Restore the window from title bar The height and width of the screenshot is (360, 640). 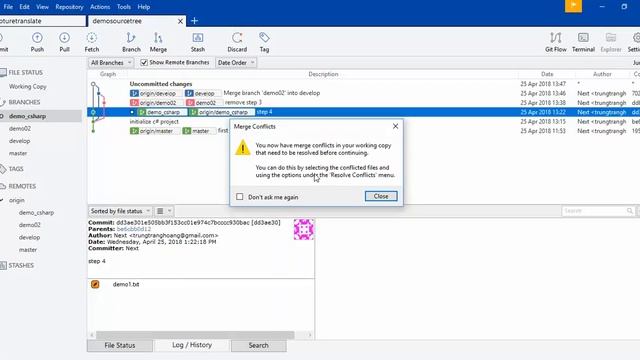click(x=624, y=7)
